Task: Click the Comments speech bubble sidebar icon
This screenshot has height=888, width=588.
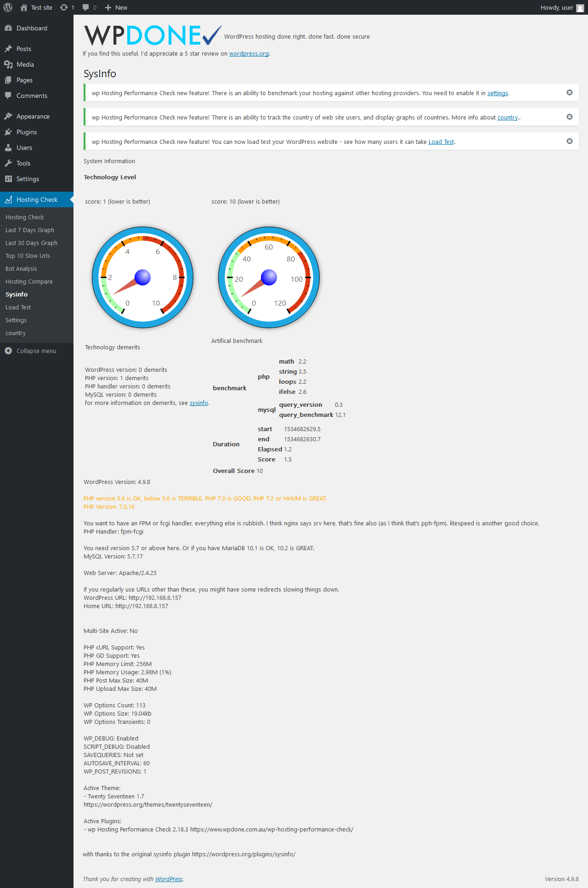Action: pos(8,96)
